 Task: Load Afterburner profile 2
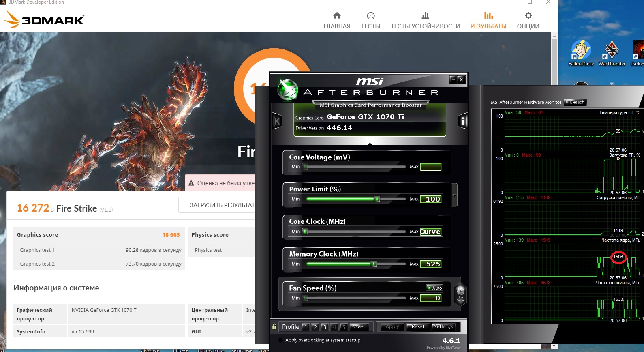(x=315, y=327)
